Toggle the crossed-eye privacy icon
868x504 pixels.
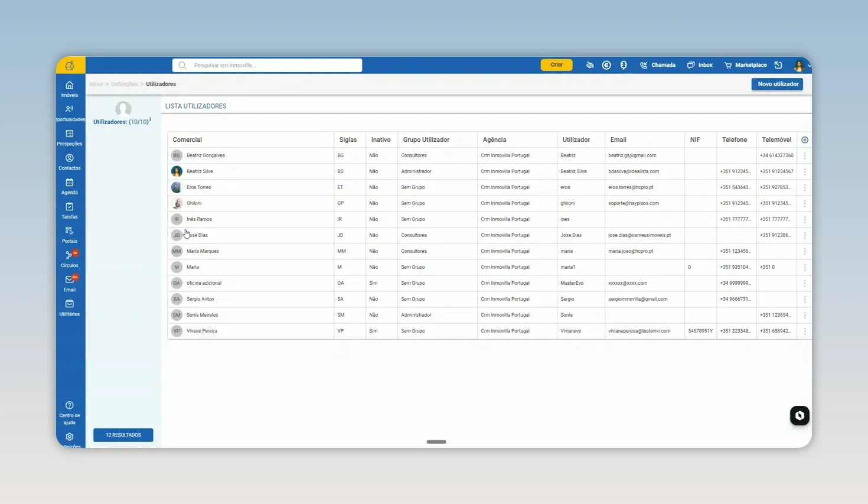(590, 65)
